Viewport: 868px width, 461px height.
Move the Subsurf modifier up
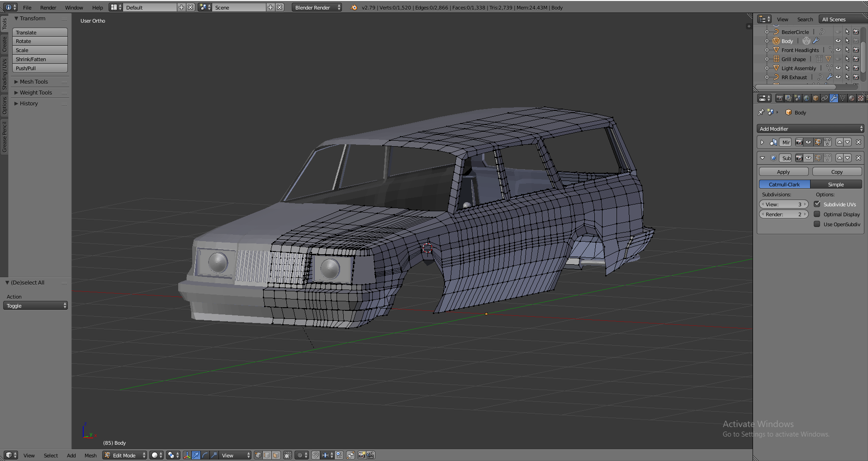click(x=840, y=158)
